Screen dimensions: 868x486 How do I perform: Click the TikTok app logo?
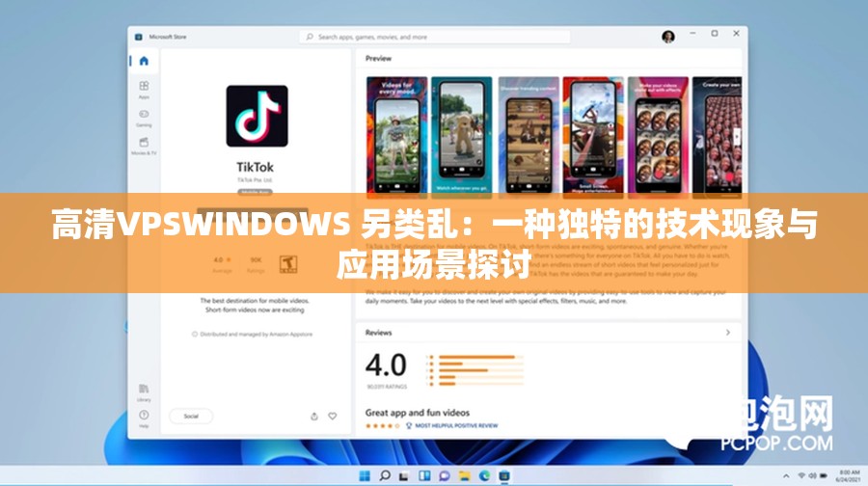tap(257, 116)
